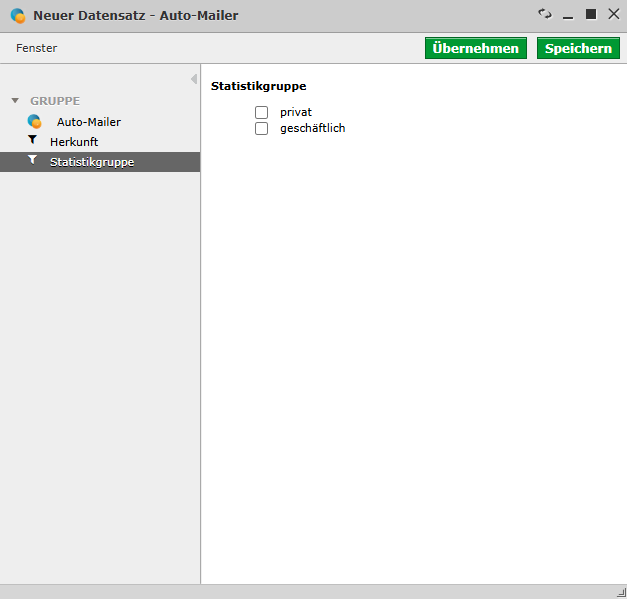Check the geschäftlich checkbox
The width and height of the screenshot is (627, 599).
tap(262, 128)
